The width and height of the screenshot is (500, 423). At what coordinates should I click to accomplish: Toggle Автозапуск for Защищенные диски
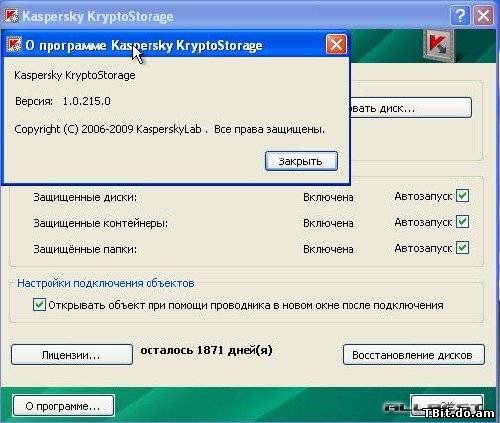[462, 196]
